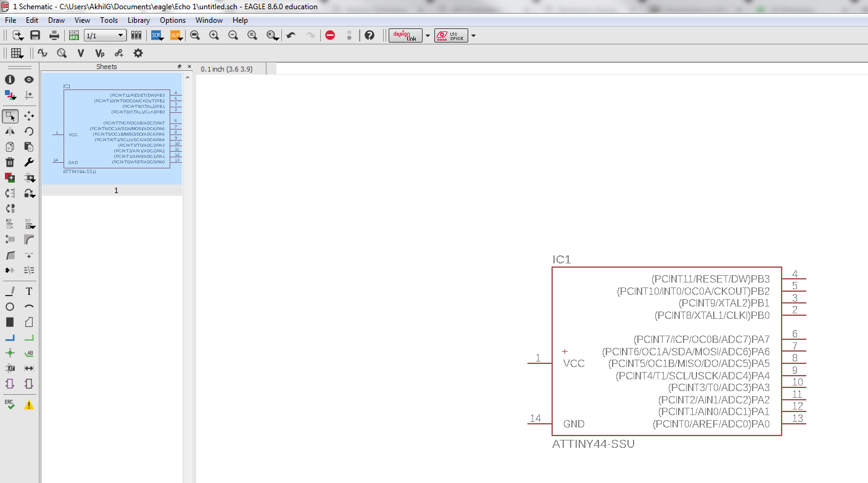Open the Info tool
Viewport: 868px width, 483px height.
10,80
